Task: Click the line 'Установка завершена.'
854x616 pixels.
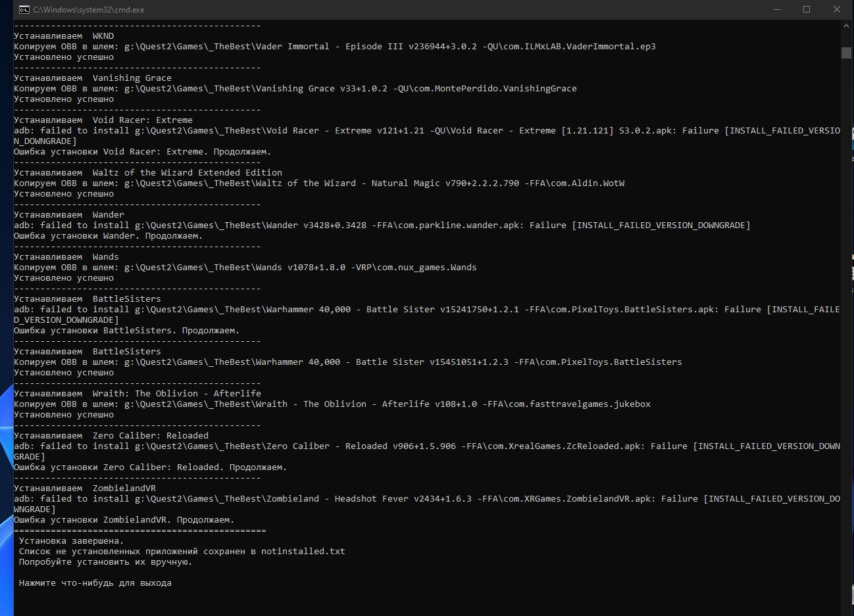Action: point(72,541)
